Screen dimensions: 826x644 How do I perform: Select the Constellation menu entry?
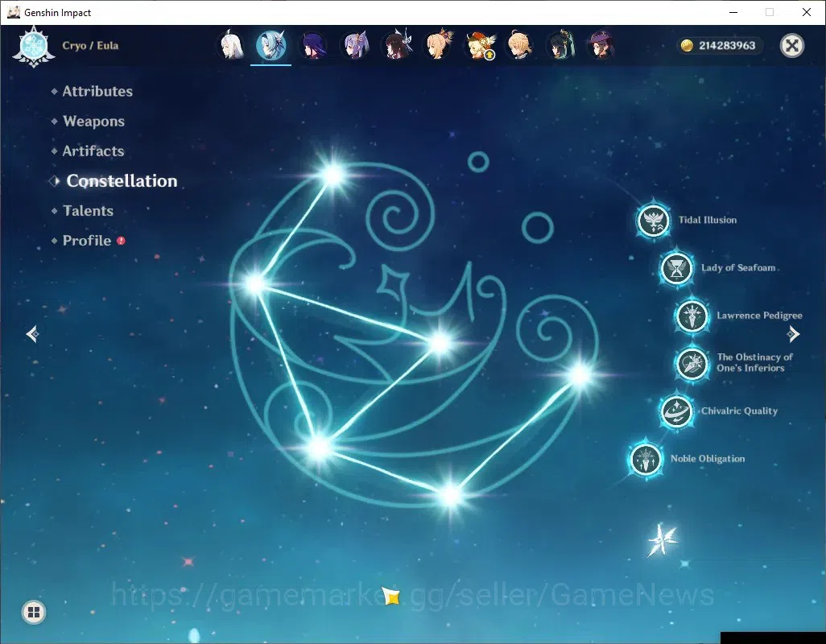click(x=122, y=180)
